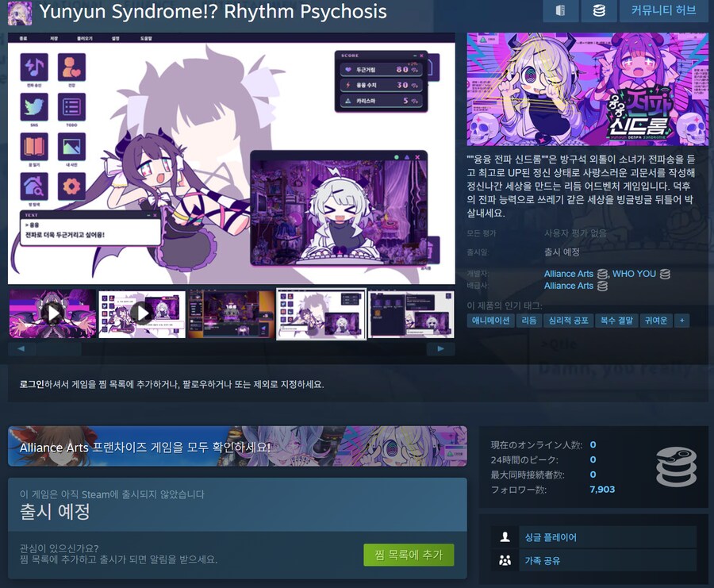Expand more tags with plus button

[x=681, y=321]
